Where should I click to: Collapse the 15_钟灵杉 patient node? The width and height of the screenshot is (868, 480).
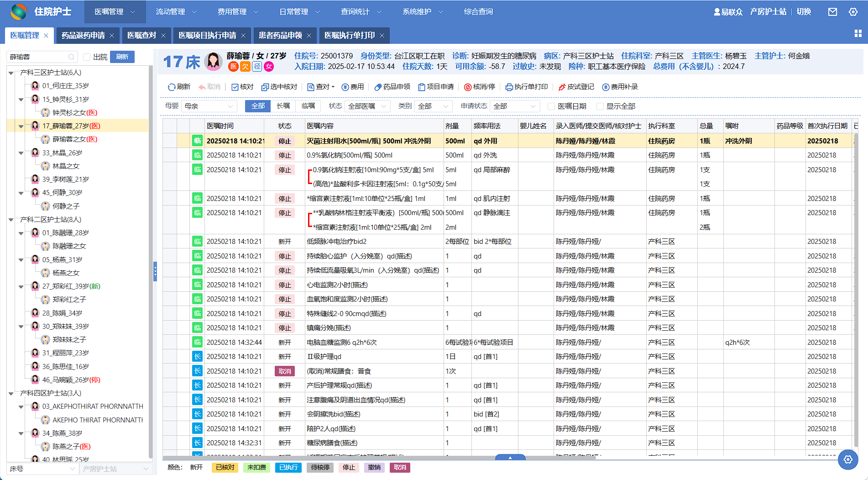click(x=21, y=100)
